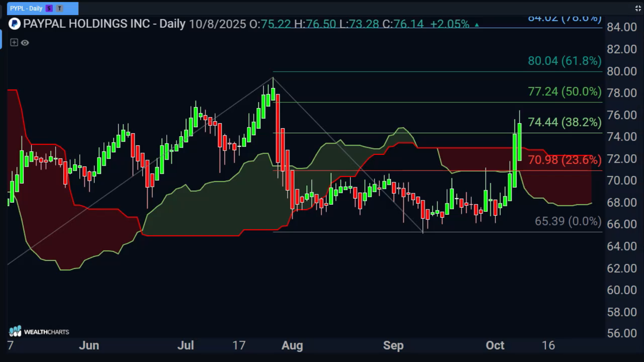644x362 pixels.
Task: Select the PYPL - Daily tab
Action: (x=26, y=8)
